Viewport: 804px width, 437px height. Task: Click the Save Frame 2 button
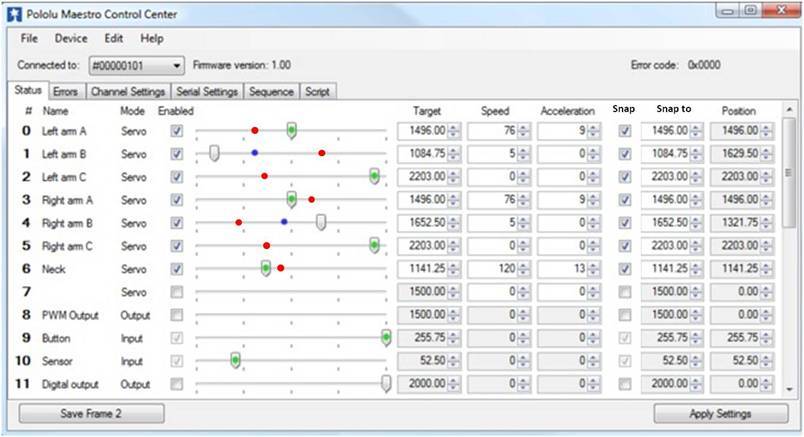(x=92, y=413)
